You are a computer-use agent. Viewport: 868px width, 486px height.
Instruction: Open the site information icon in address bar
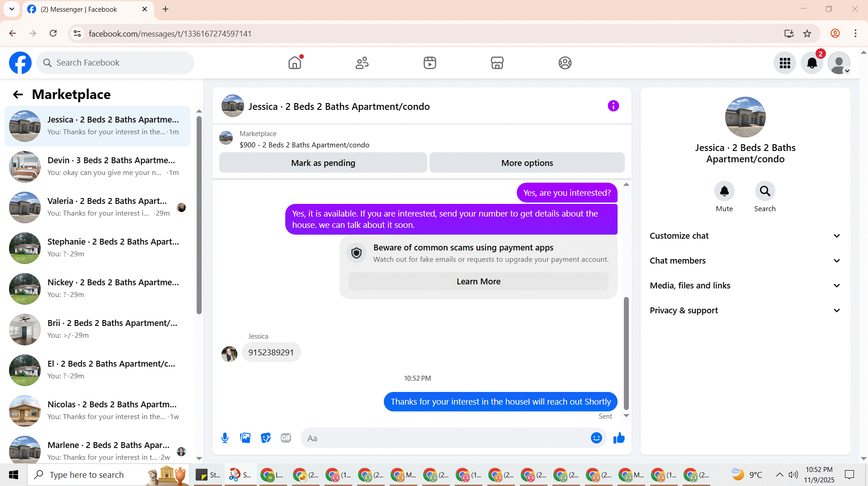(77, 33)
